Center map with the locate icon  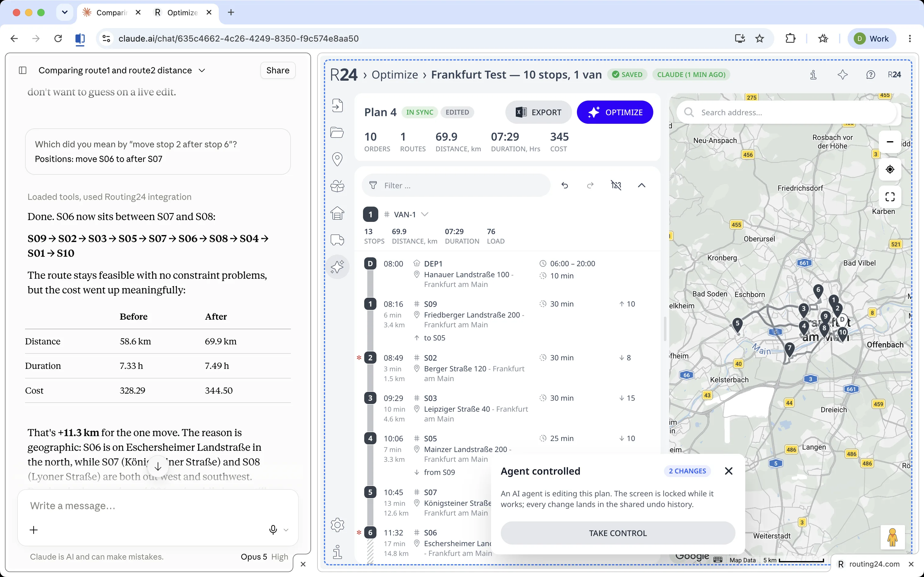[x=890, y=169]
